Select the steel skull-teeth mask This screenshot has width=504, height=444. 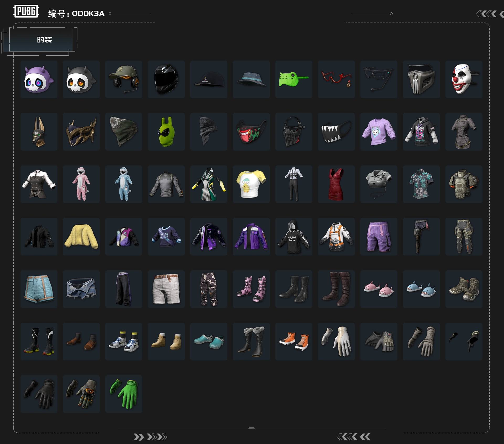tap(421, 79)
